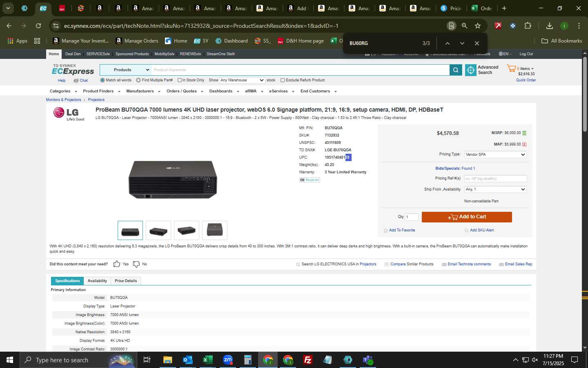Bookmark this page with star icon
Viewport: 588px width, 368px height.
(478, 26)
